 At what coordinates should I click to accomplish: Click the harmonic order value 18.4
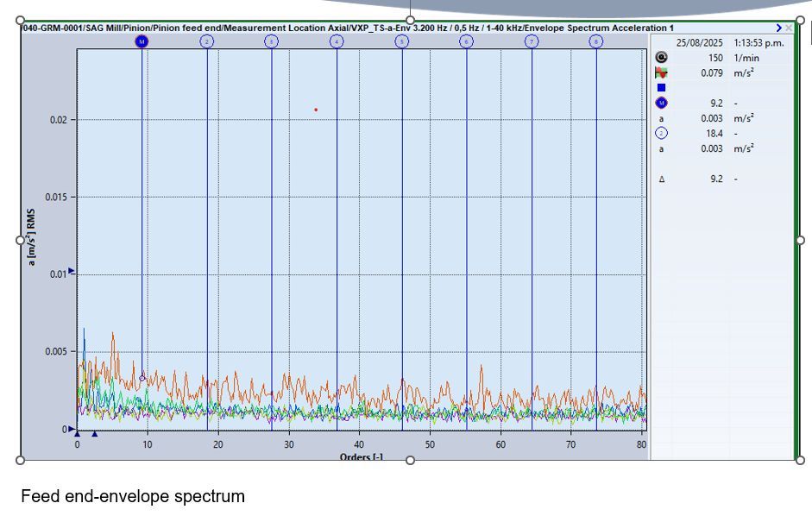(714, 133)
